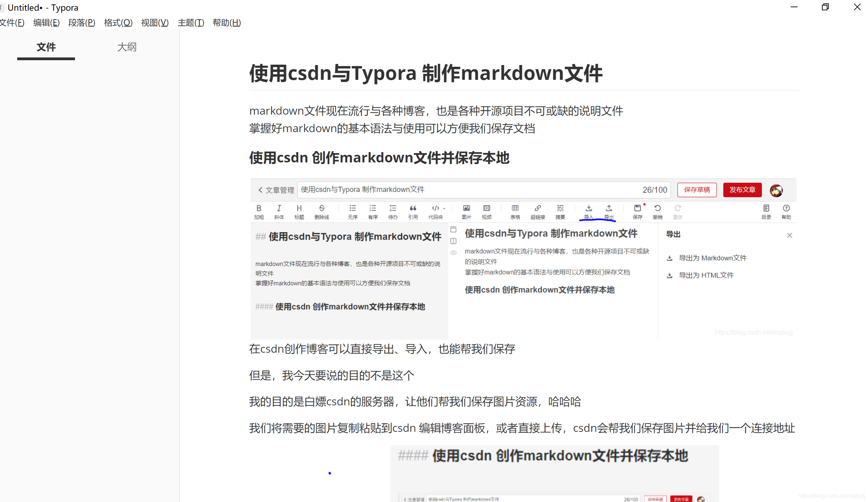Click line 但是，我今天要说的目的不是这个
868x502 pixels.
[x=331, y=375]
